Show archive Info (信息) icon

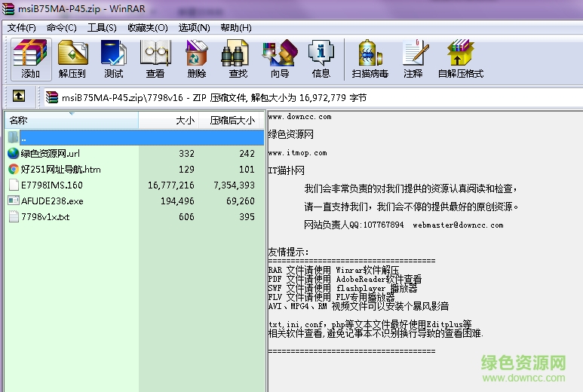321,59
